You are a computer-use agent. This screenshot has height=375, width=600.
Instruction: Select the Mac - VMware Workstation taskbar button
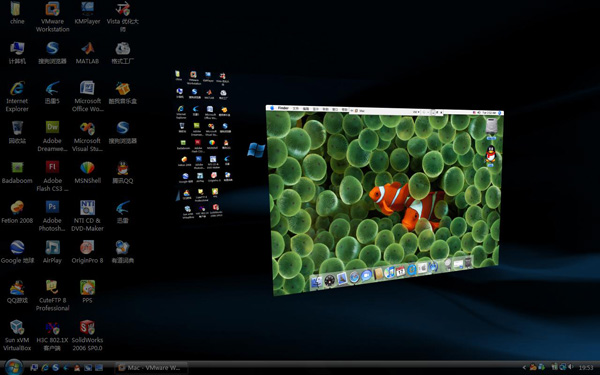151,368
